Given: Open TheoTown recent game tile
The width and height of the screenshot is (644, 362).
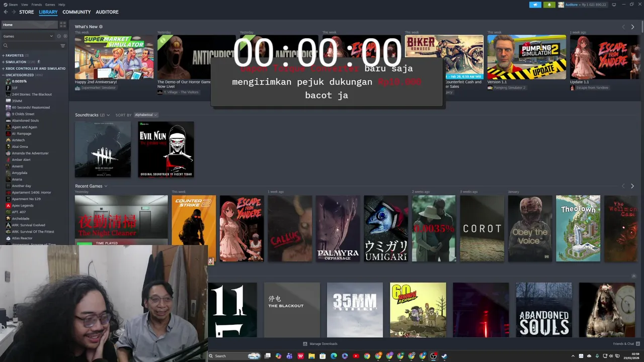Looking at the screenshot, I should (x=578, y=228).
